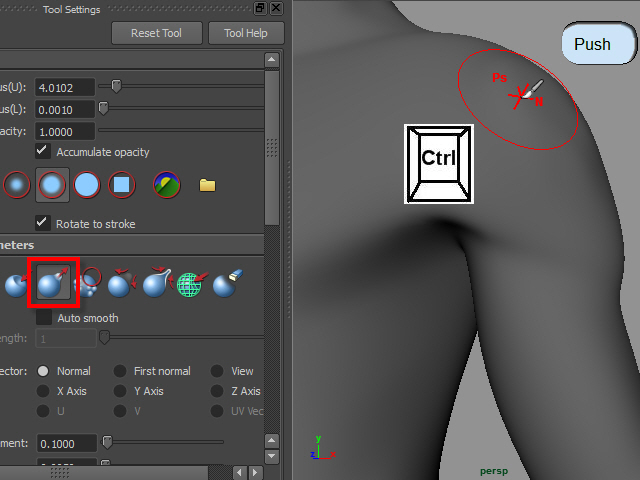Enable the Auto smooth checkbox
The image size is (640, 480).
(43, 318)
